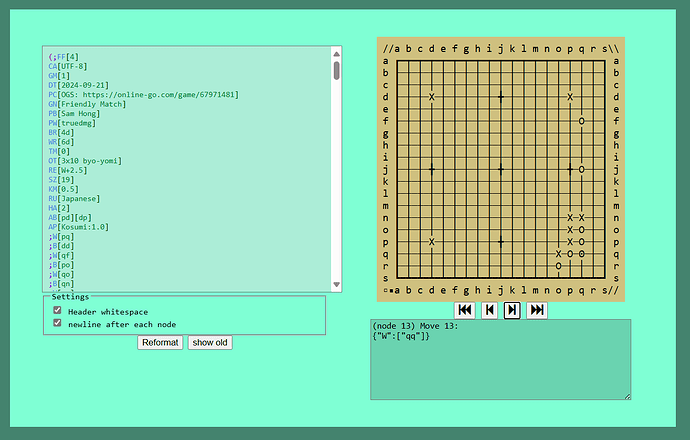Click the X stone at column p, row n

tap(570, 218)
